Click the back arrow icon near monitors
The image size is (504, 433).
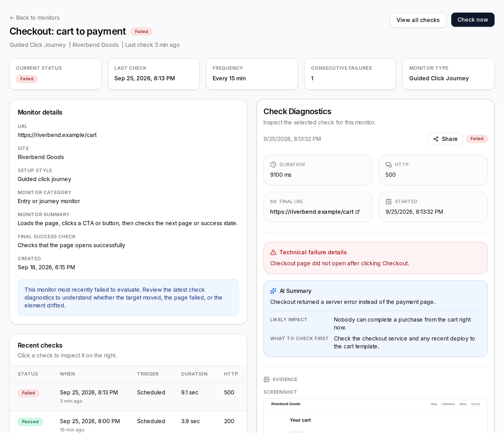point(12,18)
